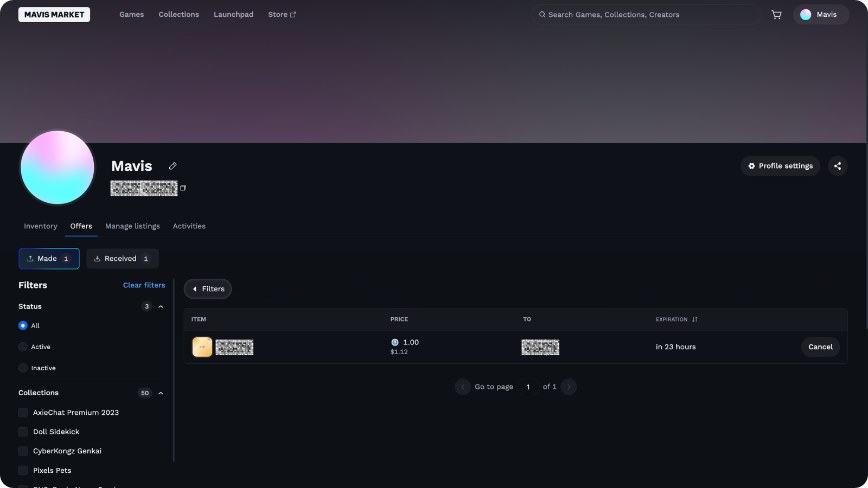Open the Games nav item

point(132,15)
